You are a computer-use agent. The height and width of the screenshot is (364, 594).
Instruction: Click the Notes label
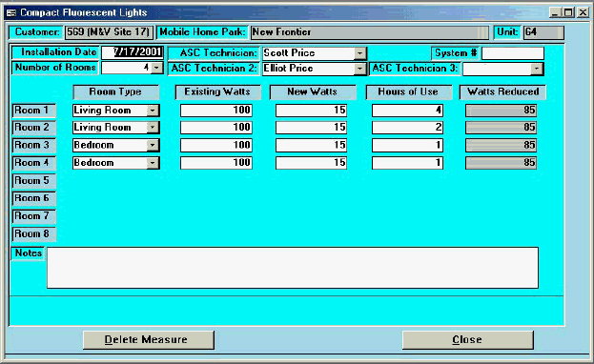point(28,253)
